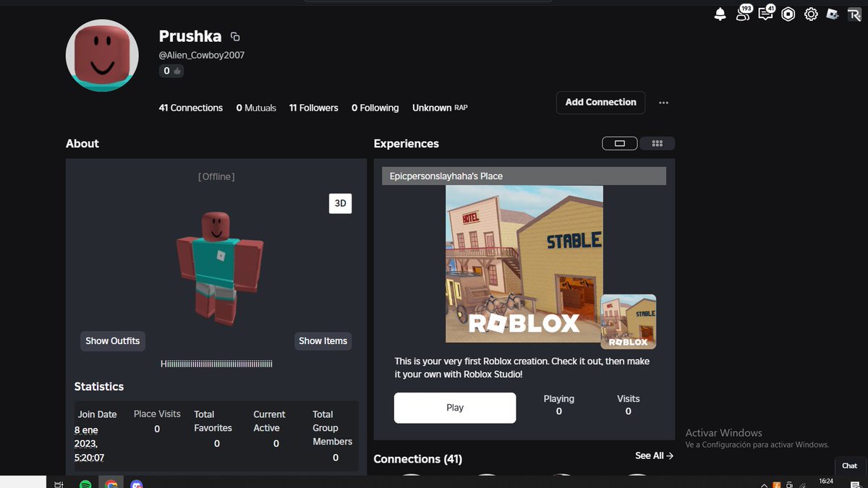Click the Total Group Members statistic
Image resolution: width=868 pixels, height=488 pixels.
pyautogui.click(x=333, y=436)
